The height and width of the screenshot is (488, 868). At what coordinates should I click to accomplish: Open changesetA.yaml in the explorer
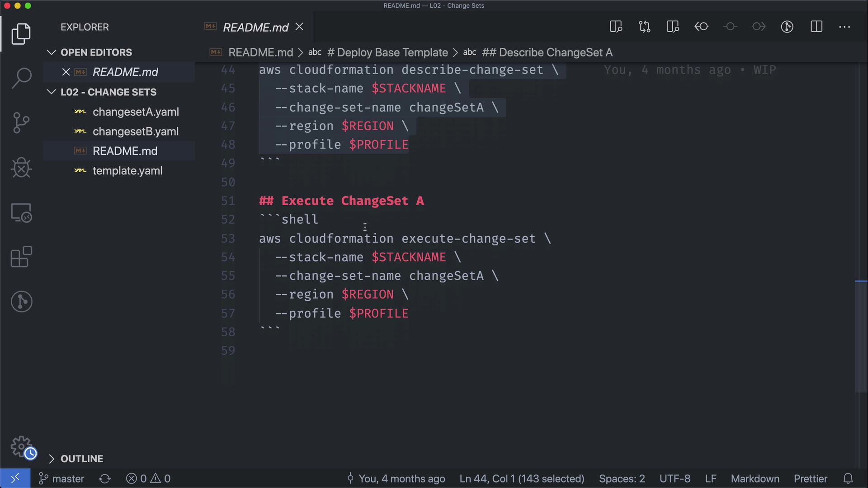136,112
